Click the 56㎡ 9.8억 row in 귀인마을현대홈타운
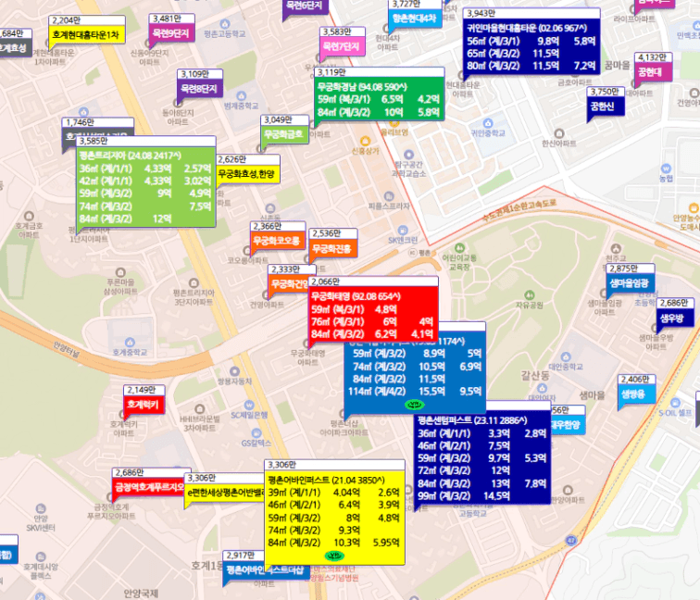 pos(531,41)
